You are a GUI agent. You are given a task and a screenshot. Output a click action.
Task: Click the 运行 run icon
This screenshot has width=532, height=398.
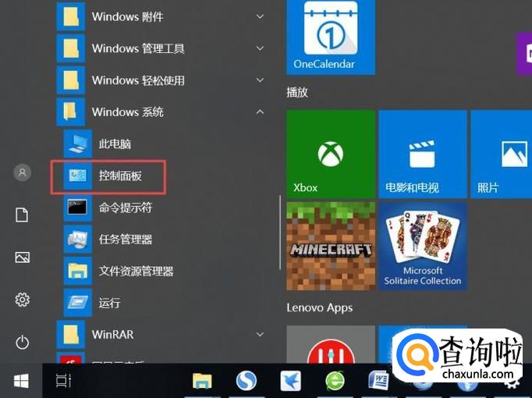[78, 303]
